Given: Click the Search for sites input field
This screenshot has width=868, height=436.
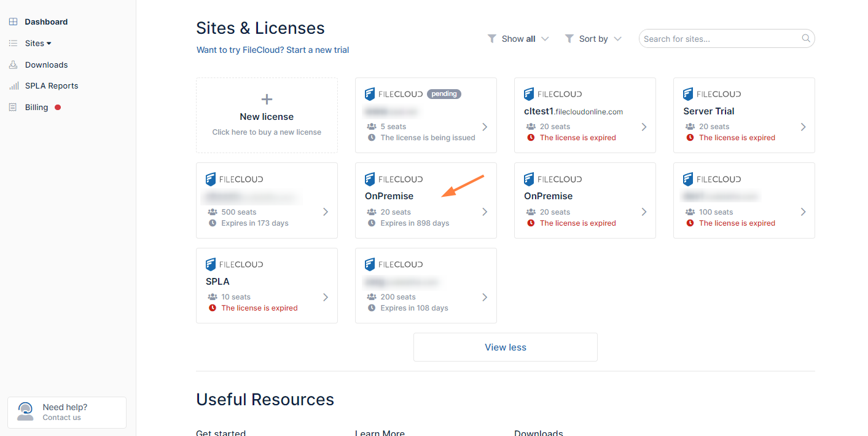Looking at the screenshot, I should [720, 39].
